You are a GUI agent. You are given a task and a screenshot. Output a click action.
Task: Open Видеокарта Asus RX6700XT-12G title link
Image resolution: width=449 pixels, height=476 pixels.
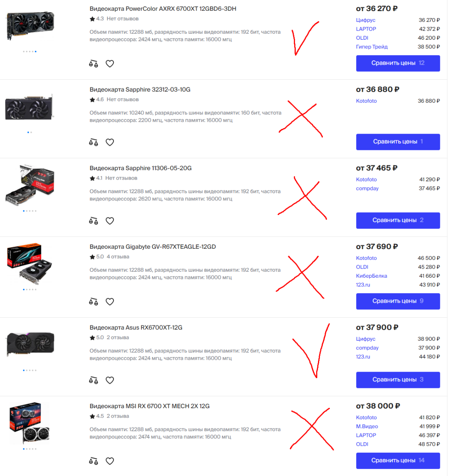point(136,328)
